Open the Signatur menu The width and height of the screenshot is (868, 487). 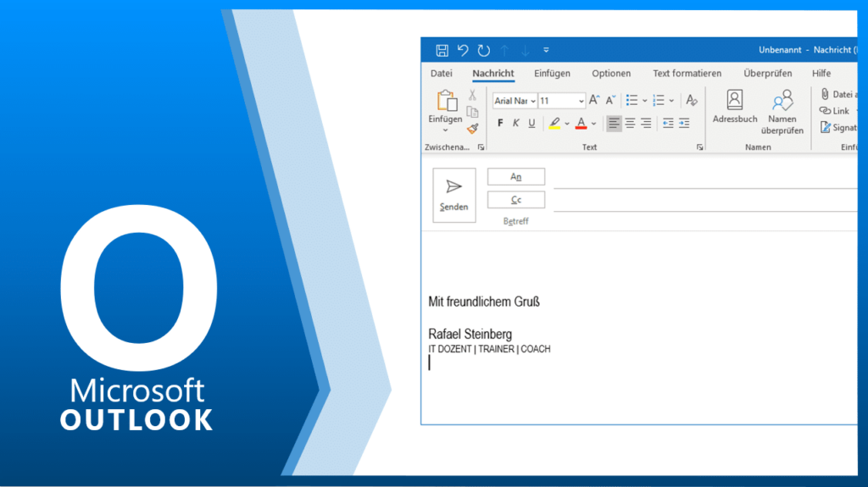click(838, 127)
